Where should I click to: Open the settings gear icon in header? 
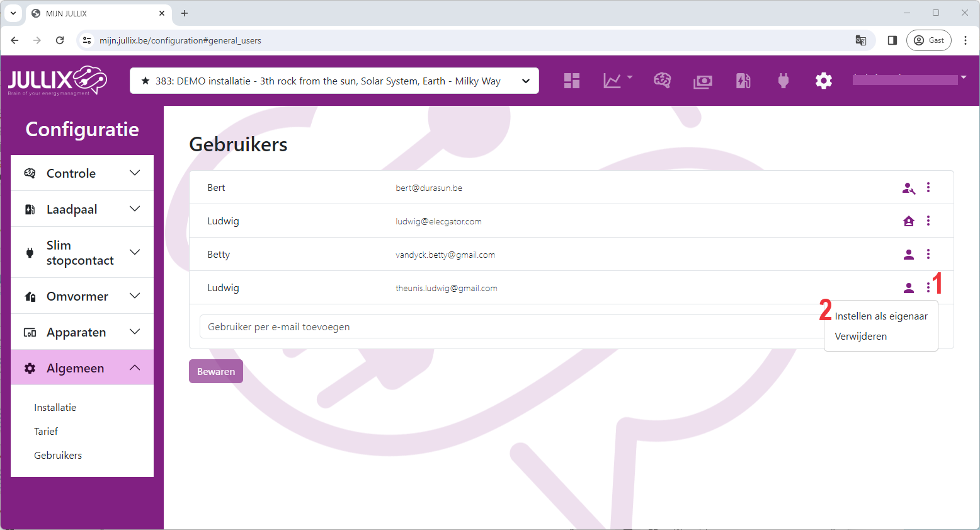coord(823,81)
